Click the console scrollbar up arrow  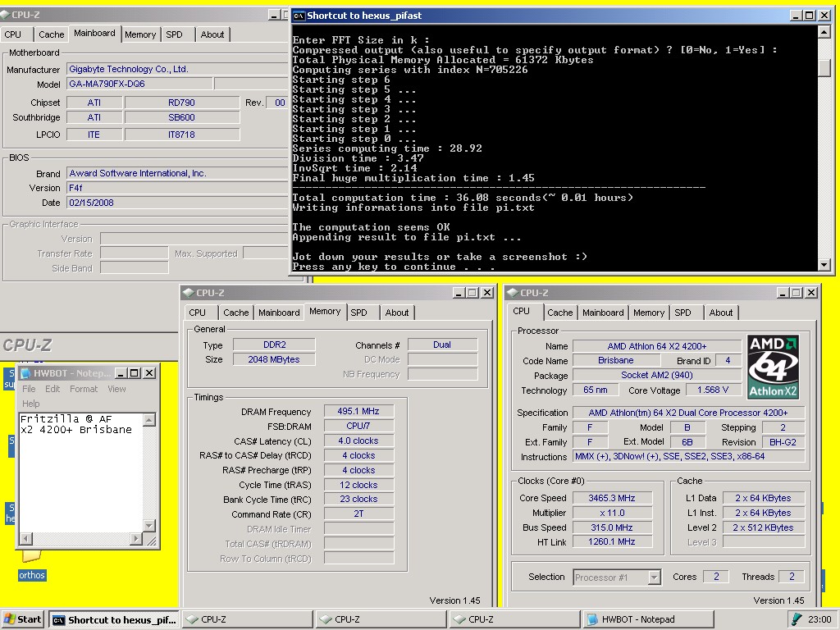(x=825, y=32)
